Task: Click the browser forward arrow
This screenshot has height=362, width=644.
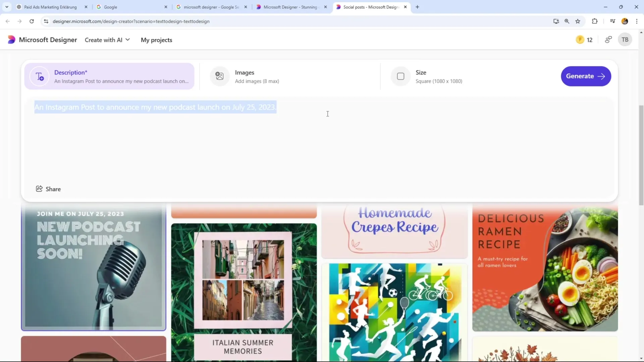Action: (x=19, y=21)
